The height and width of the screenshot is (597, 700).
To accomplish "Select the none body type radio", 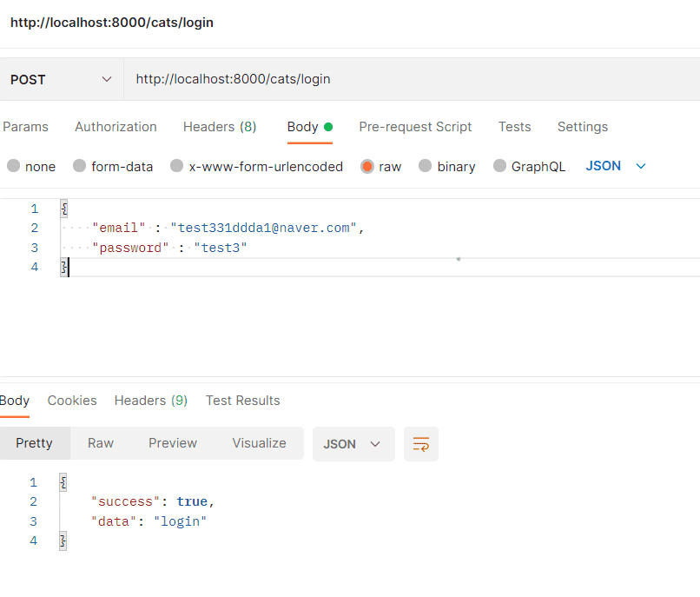I will 13,166.
